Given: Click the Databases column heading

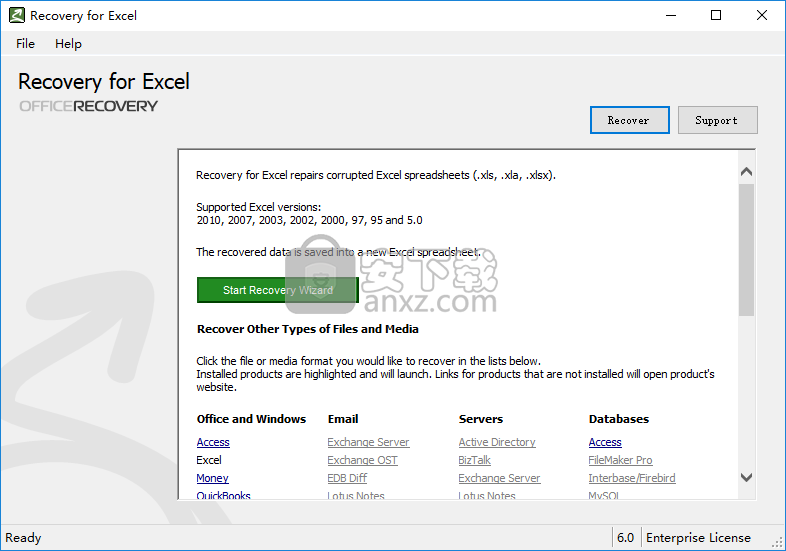Looking at the screenshot, I should tap(619, 419).
